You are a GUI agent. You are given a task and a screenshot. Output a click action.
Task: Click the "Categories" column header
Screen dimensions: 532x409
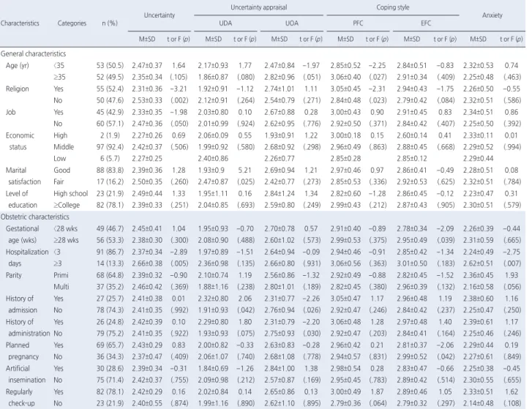[x=72, y=23]
